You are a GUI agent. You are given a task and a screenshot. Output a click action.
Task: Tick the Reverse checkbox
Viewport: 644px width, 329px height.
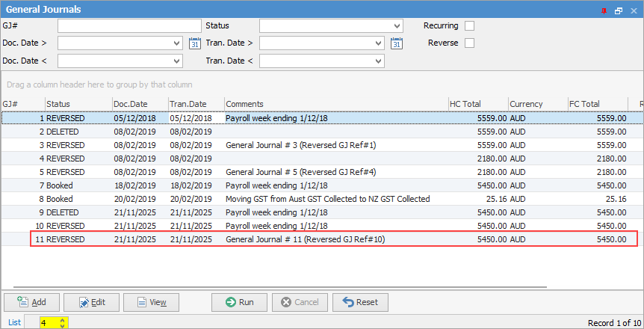tap(469, 43)
